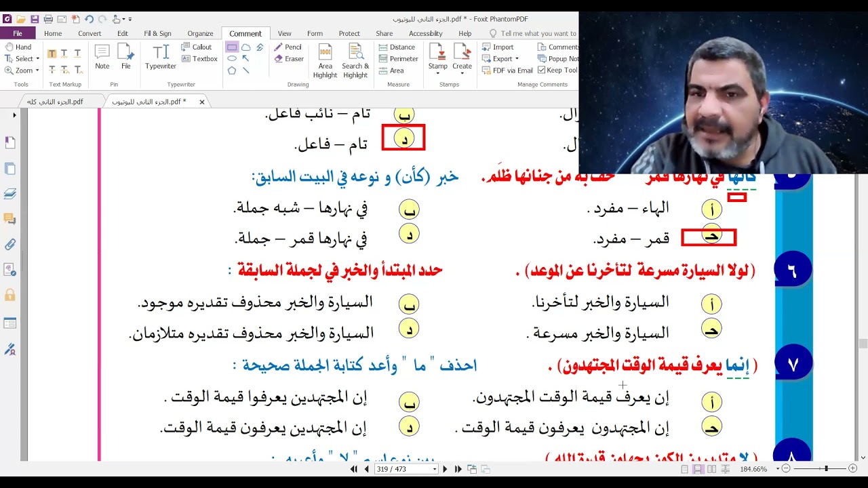This screenshot has width=868, height=488.
Task: Select the Eraser tool
Action: click(289, 58)
